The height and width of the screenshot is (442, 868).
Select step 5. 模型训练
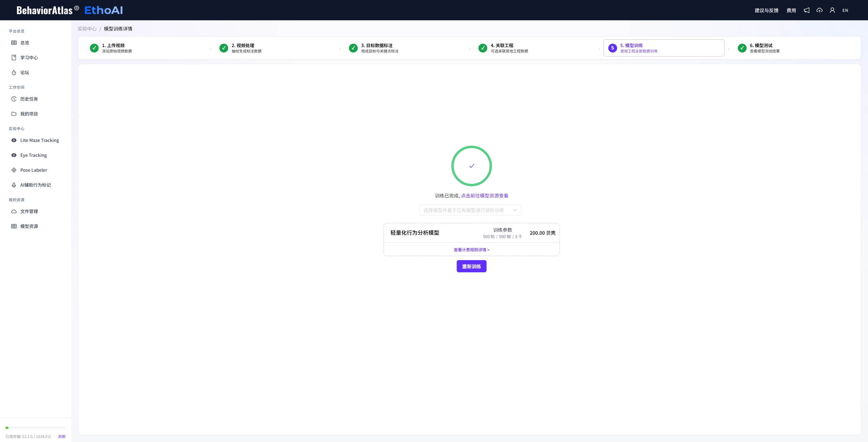(664, 48)
